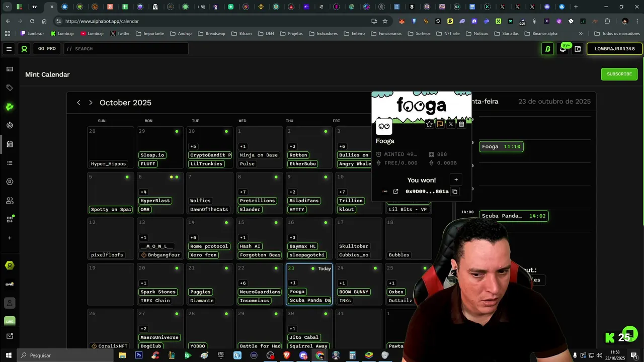Screen dimensions: 644x362
Task: Select the HyperBlast mint entry
Action: (155, 201)
